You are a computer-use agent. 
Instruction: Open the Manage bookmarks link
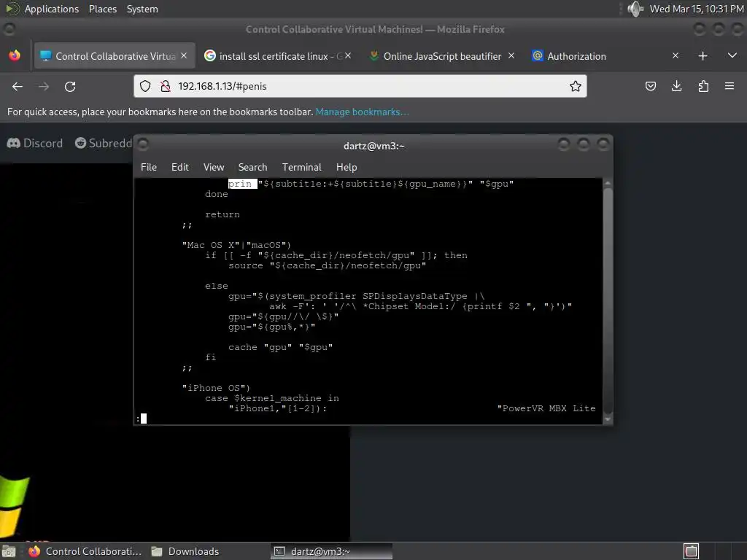[x=362, y=112]
